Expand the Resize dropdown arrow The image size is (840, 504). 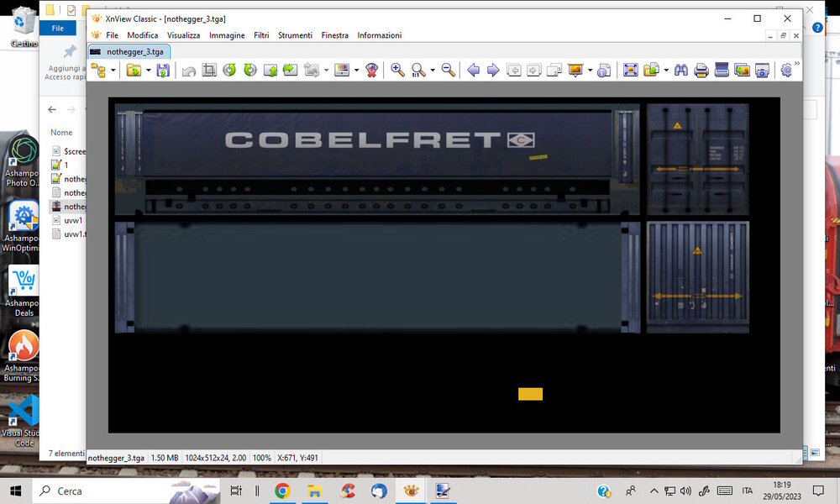point(326,71)
